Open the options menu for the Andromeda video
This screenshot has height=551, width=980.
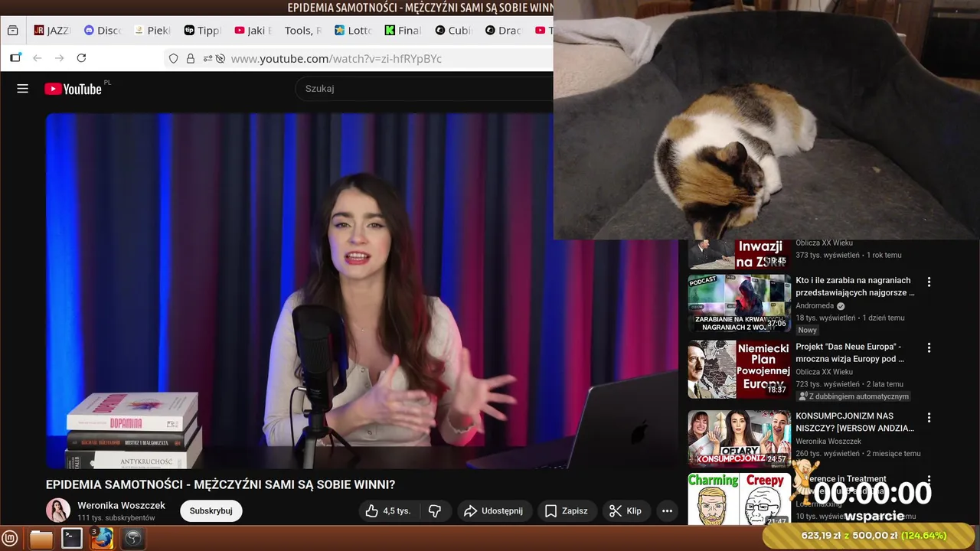click(x=929, y=282)
